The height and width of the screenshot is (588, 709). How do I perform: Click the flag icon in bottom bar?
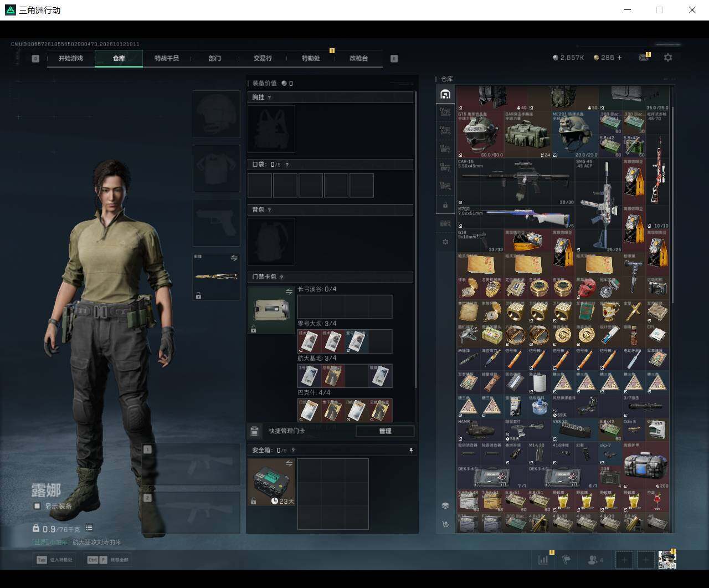566,560
